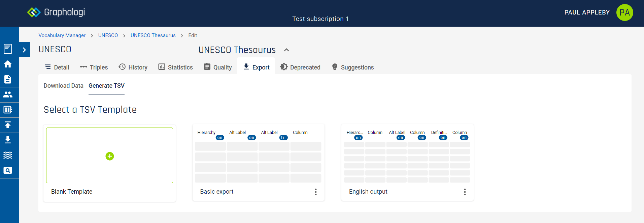Screen dimensions: 644x223
Task: Select the English output template thumbnail
Action: click(x=407, y=156)
